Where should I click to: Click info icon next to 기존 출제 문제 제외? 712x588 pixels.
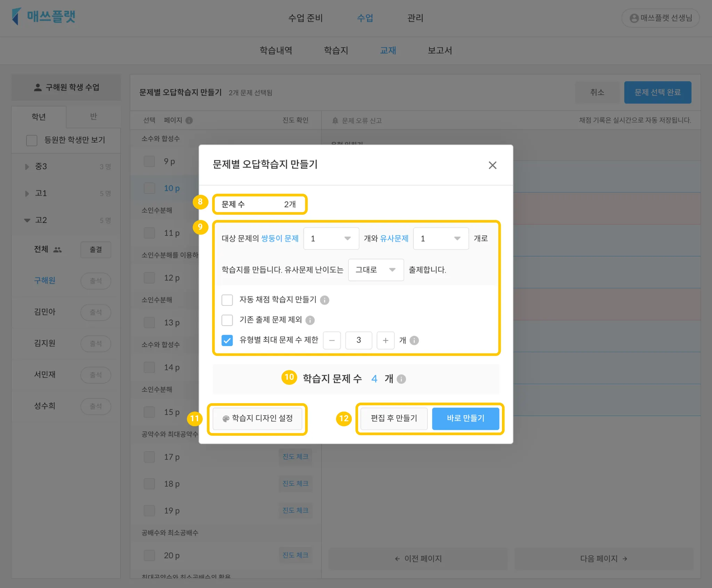pyautogui.click(x=310, y=320)
